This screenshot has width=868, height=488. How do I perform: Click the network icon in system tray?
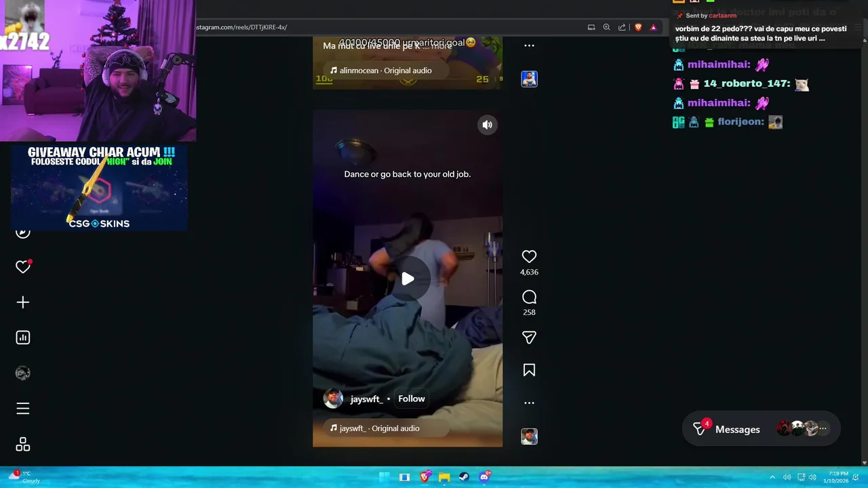pos(800,477)
